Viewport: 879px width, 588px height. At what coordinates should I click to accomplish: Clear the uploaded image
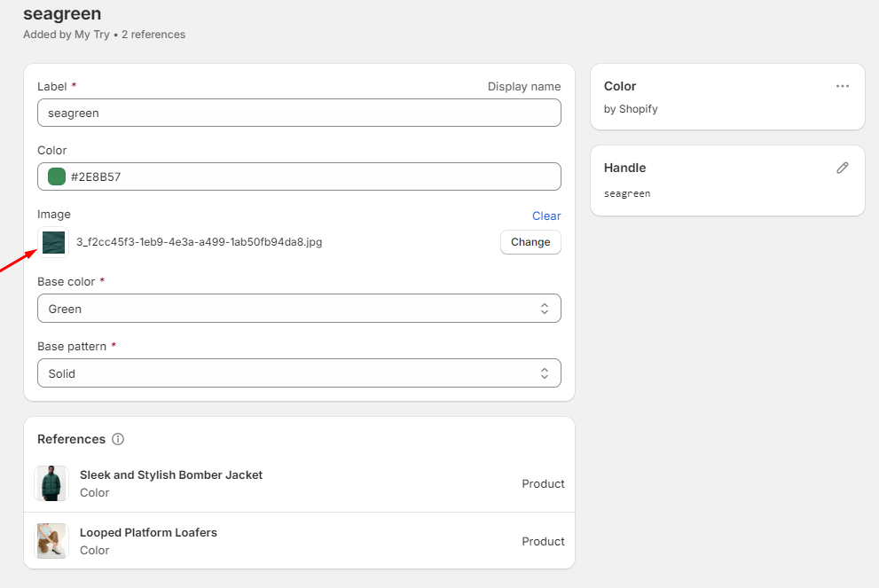click(x=546, y=216)
